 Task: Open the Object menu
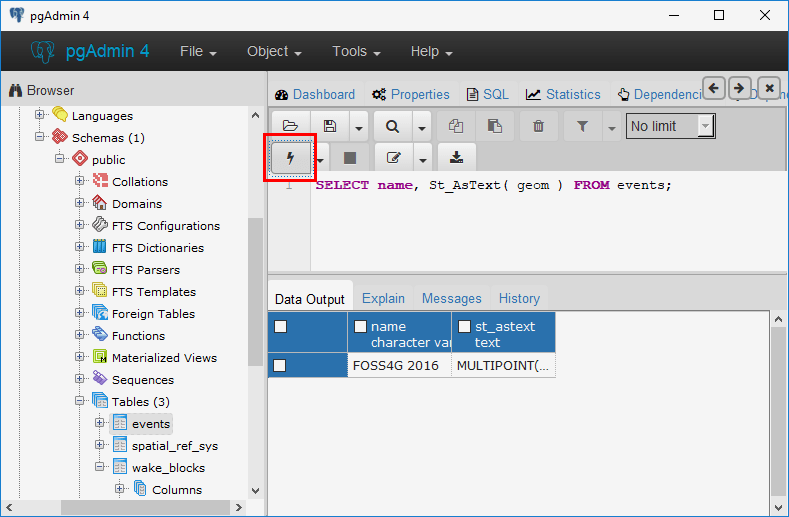(274, 51)
